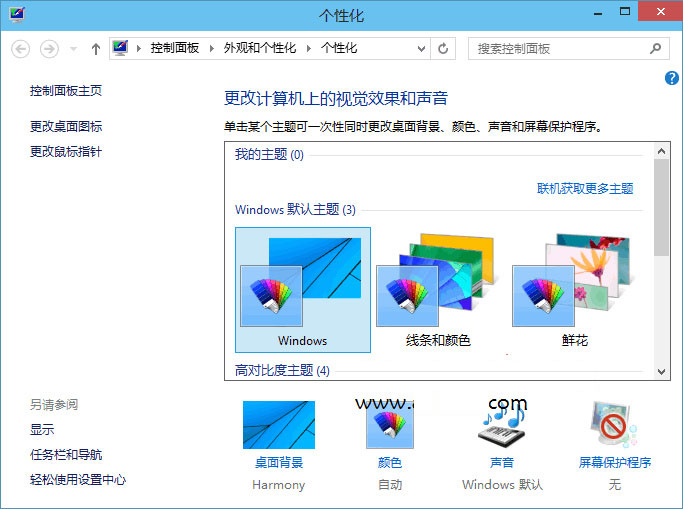Click the refresh button beside address bar
Viewport: 683px width, 509px height.
click(x=444, y=48)
